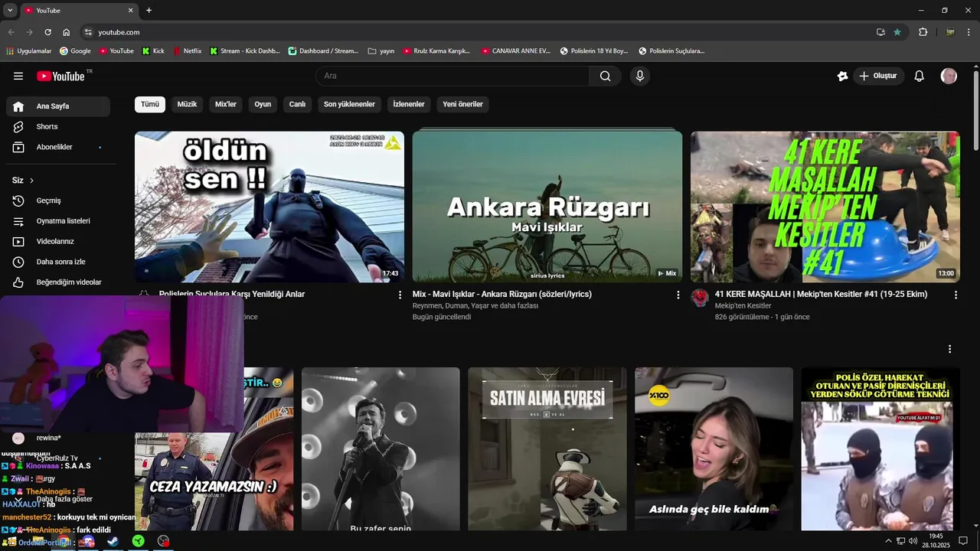Open the SATIN ALMA EVRESİ short

coord(547,449)
